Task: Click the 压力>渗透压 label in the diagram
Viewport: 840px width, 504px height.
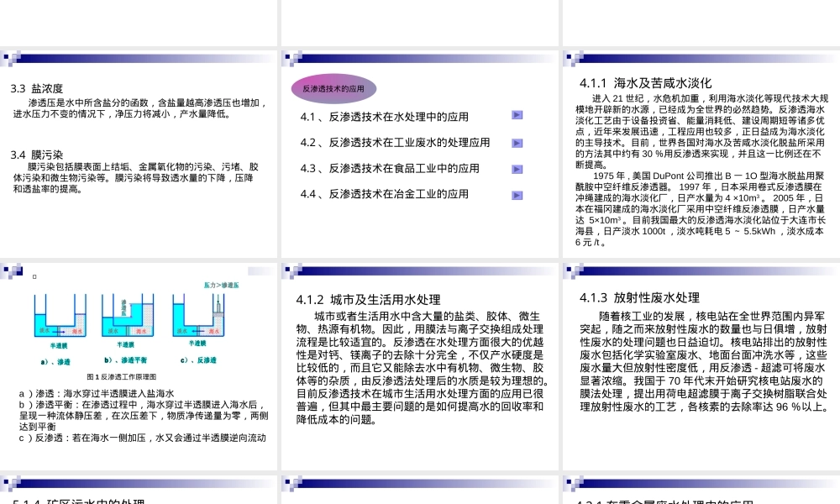Action: pyautogui.click(x=221, y=285)
